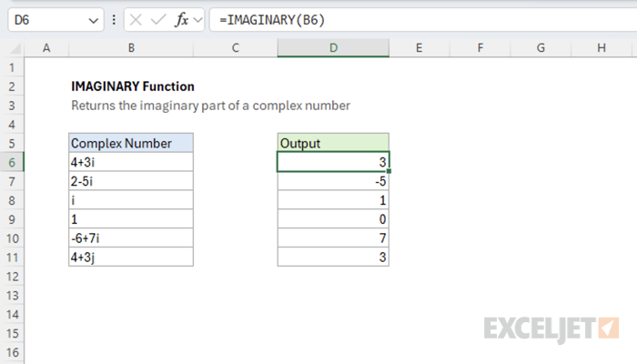Select row 6 header
Viewport: 637px width, 364px height.
click(x=12, y=162)
